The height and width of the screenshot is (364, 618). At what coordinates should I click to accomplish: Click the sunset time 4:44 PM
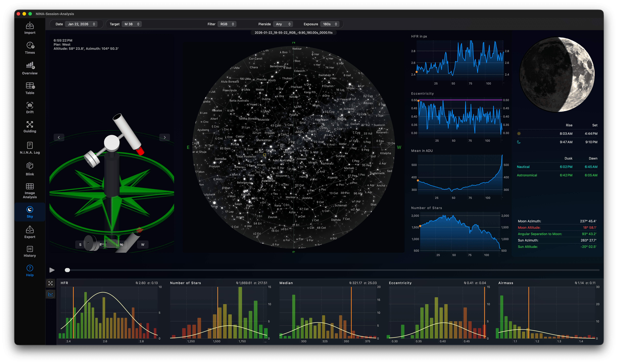click(591, 134)
